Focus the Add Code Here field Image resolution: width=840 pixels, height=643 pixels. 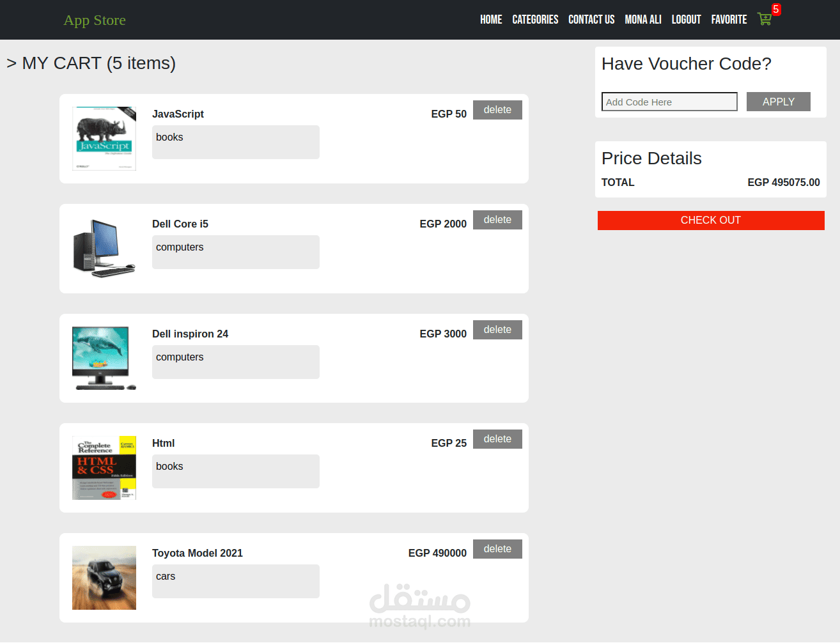(669, 102)
